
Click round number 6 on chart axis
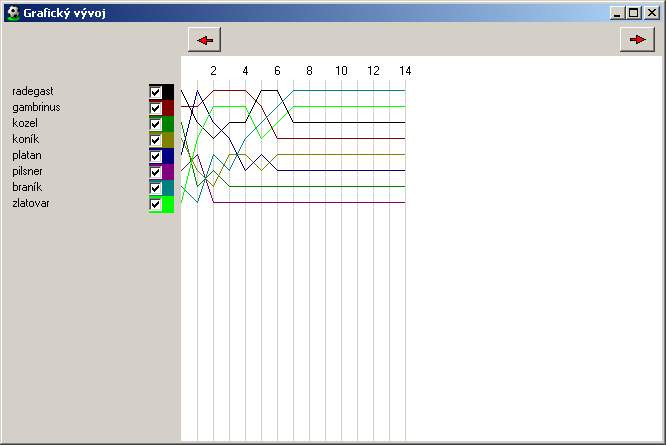[277, 70]
